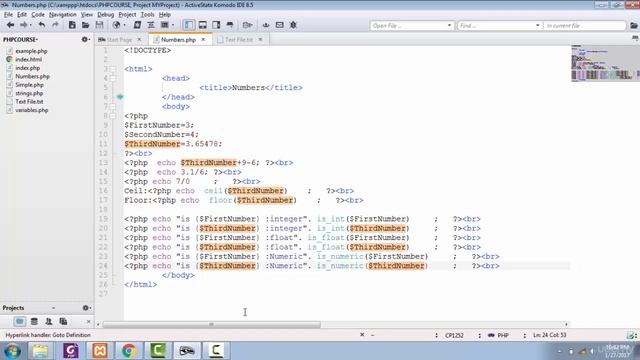The width and height of the screenshot is (640, 360).
Task: Open the File menu
Action: [x=8, y=14]
